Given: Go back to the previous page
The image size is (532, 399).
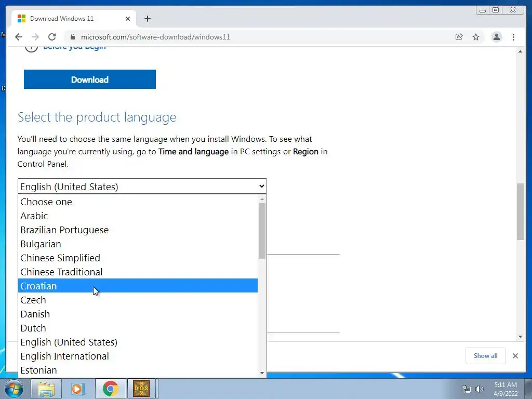Looking at the screenshot, I should (x=19, y=37).
